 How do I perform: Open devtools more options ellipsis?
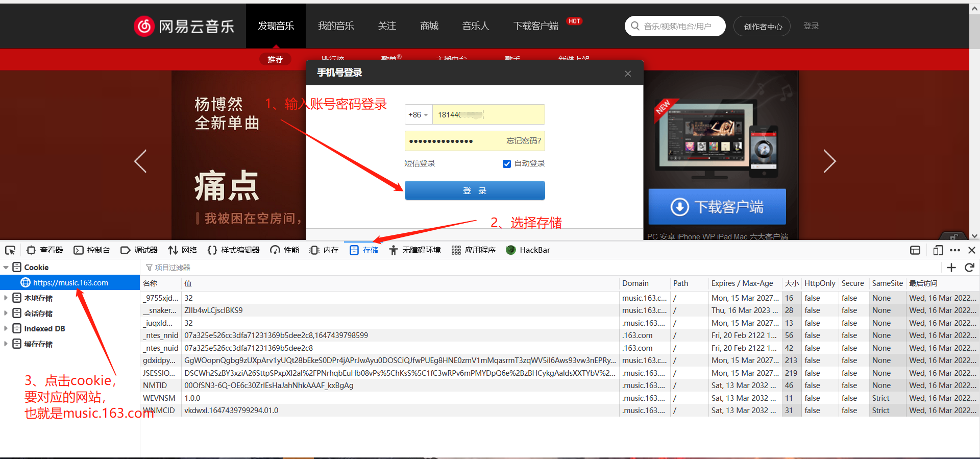coord(955,250)
